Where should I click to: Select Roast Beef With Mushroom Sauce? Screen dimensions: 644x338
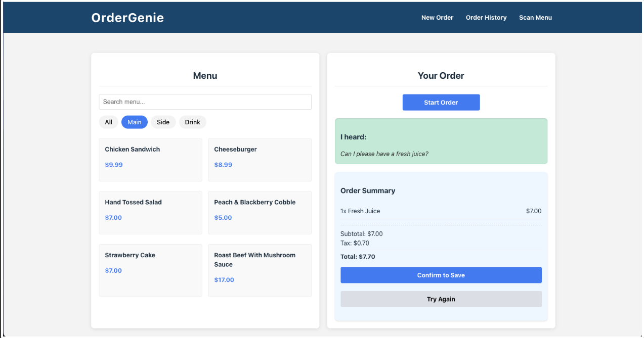click(x=260, y=270)
